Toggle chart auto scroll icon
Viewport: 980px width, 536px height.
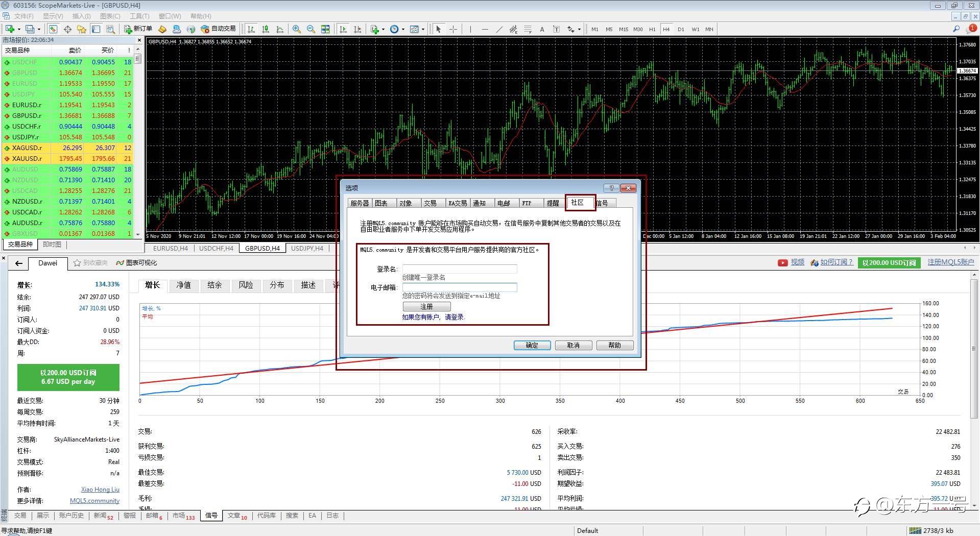tap(343, 29)
